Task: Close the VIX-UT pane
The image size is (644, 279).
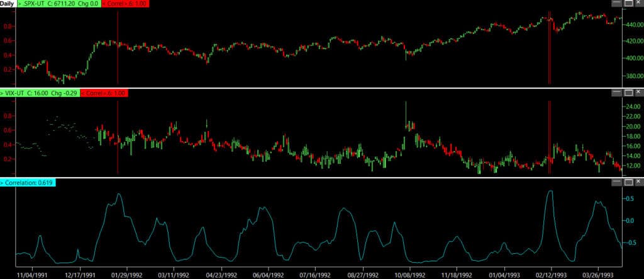Action: click(638, 93)
